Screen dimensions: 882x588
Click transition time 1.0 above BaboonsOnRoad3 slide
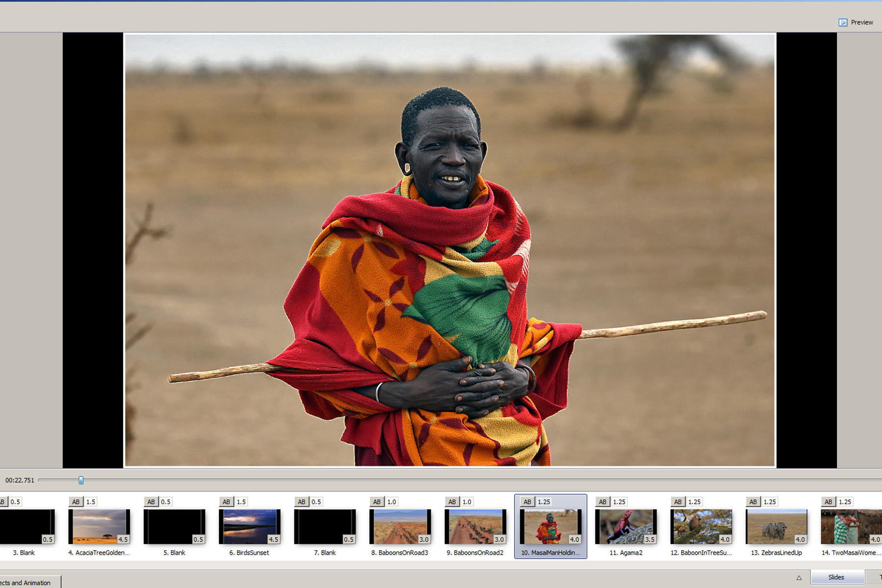392,502
